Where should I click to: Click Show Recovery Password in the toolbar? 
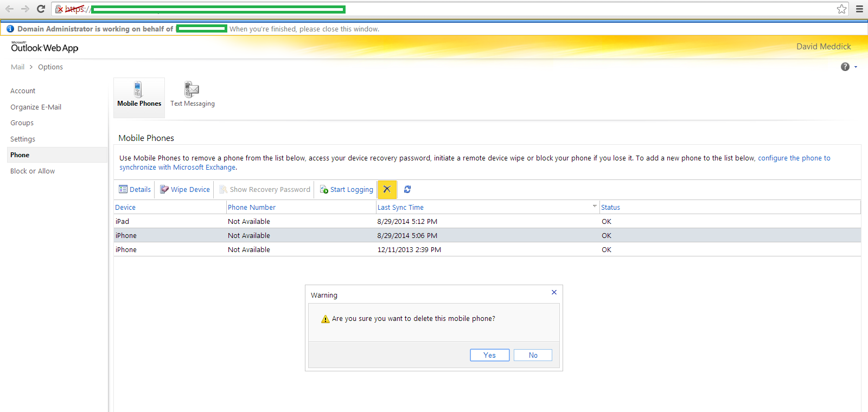[x=265, y=189]
